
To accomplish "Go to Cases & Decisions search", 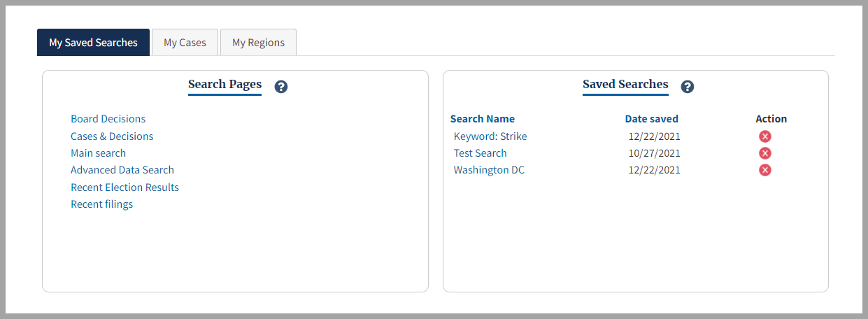I will [x=112, y=136].
